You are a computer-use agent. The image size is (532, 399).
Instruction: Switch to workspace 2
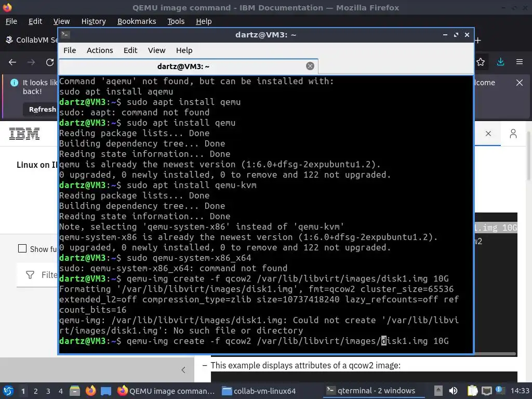[36, 391]
